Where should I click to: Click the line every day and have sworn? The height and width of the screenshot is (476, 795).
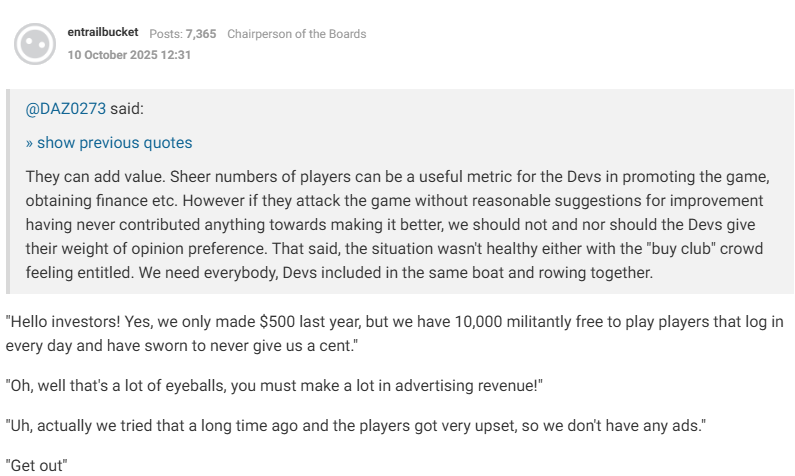point(182,346)
